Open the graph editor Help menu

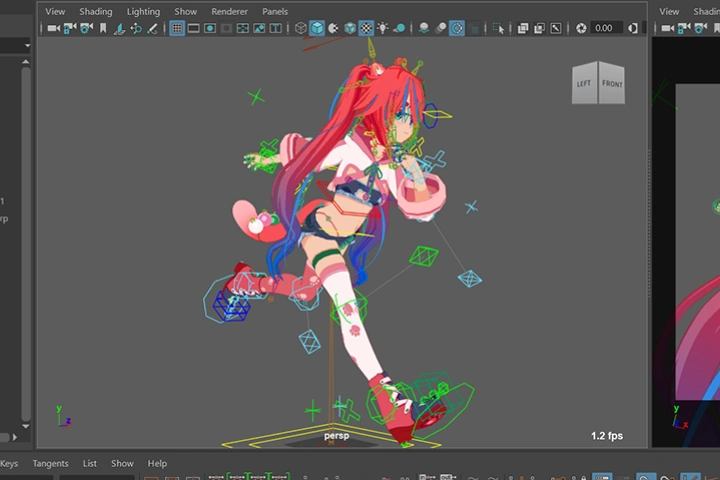click(x=157, y=463)
